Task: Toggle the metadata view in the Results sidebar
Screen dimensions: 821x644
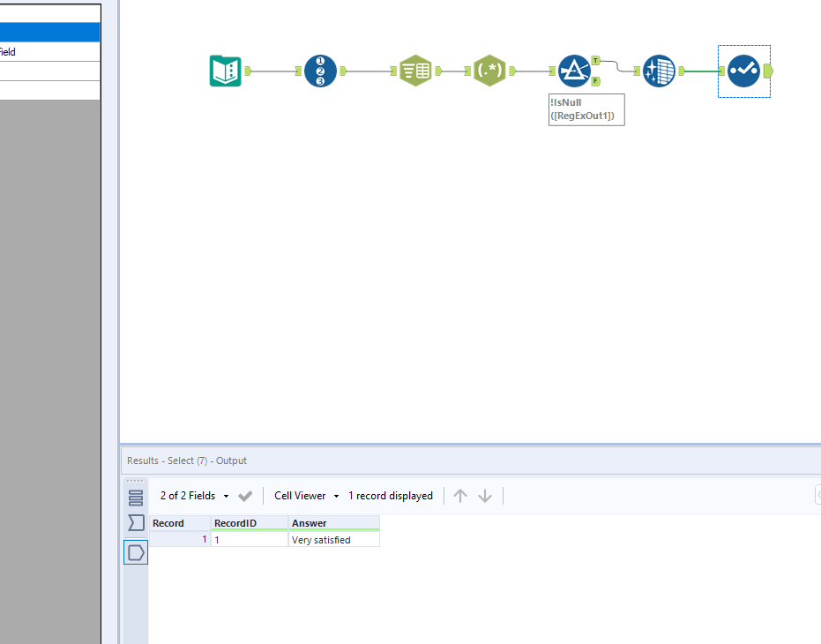Action: click(135, 523)
